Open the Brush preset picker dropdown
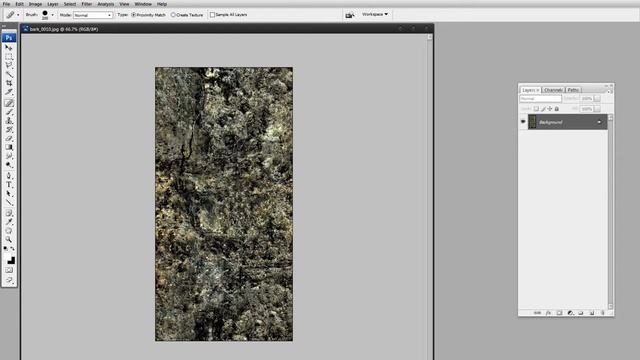 [x=52, y=15]
